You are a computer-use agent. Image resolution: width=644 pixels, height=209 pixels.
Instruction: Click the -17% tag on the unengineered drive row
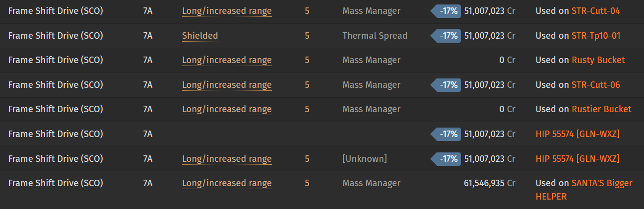click(446, 134)
